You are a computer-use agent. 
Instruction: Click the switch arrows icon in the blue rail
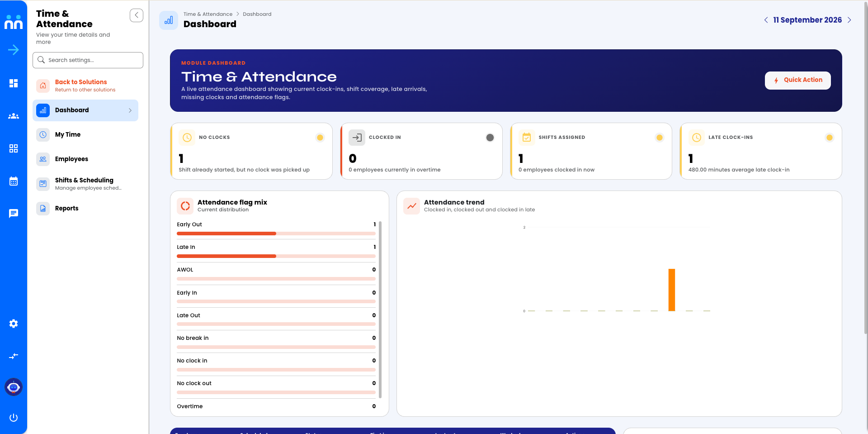14,356
